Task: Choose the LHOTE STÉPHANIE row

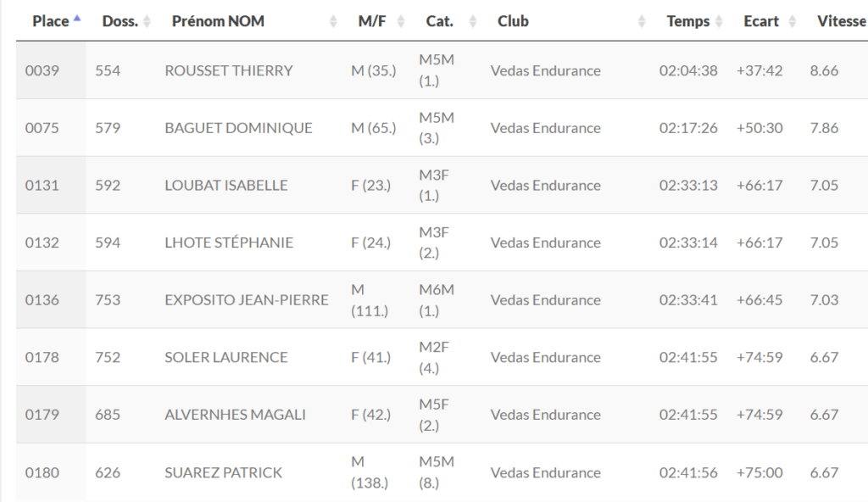Action: click(x=229, y=243)
